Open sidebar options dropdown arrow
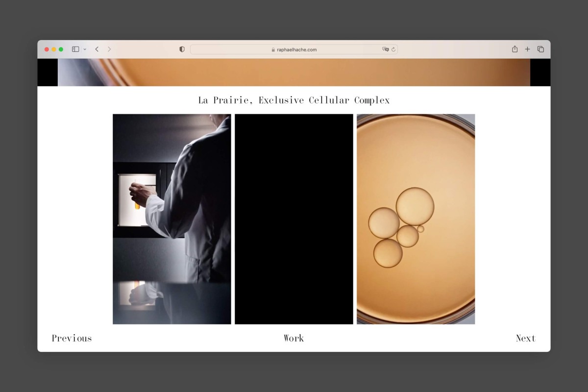 pyautogui.click(x=85, y=49)
